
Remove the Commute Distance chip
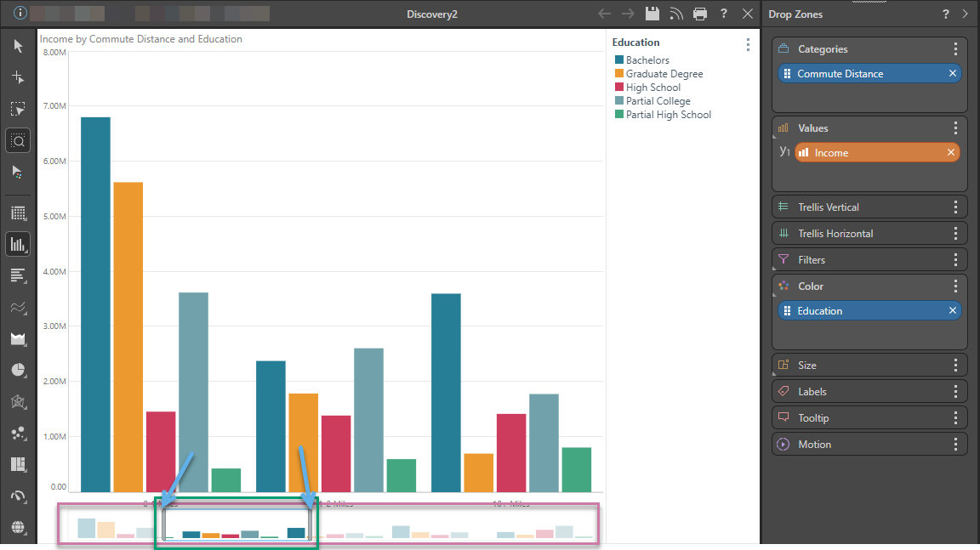pos(953,74)
